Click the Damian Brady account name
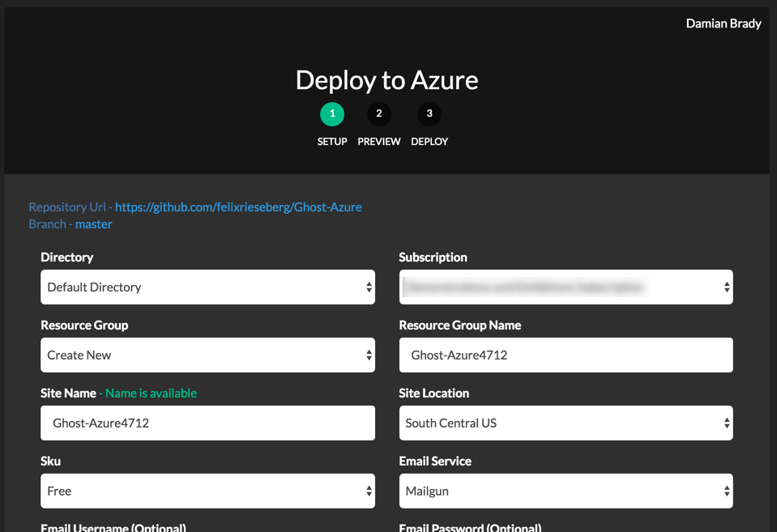 [724, 23]
